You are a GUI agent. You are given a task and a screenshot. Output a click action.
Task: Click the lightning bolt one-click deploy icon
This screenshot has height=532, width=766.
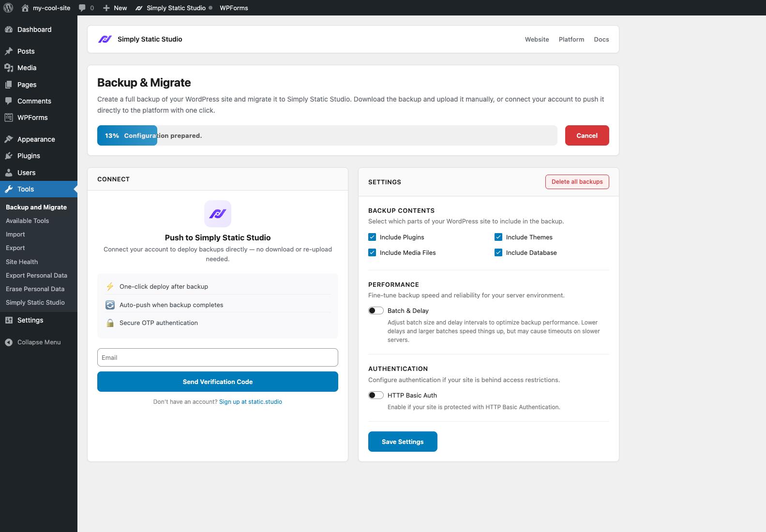click(x=110, y=286)
